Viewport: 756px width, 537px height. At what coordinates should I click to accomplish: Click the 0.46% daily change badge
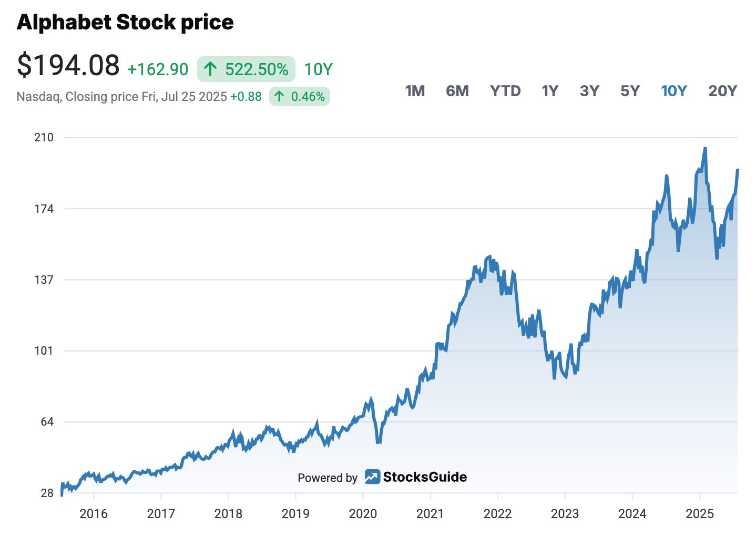[300, 97]
